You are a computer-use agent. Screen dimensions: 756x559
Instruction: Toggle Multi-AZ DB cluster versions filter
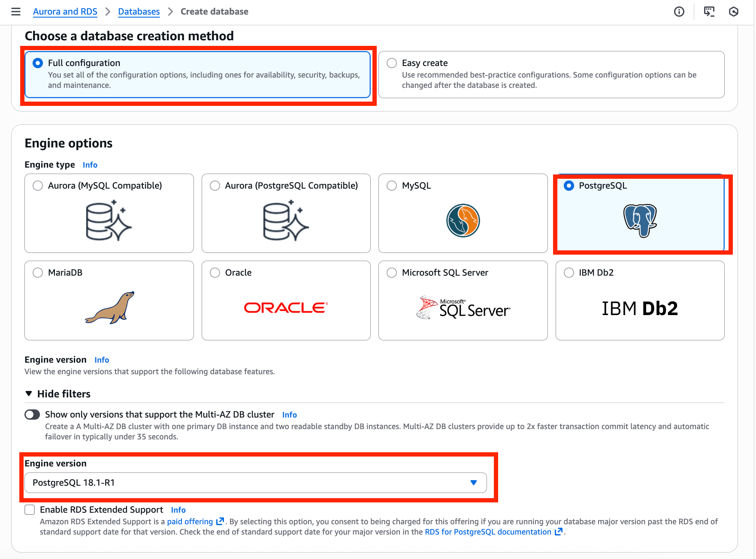pos(32,415)
